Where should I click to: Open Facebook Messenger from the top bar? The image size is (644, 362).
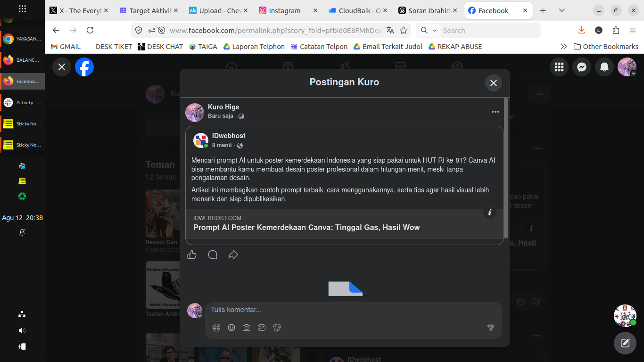pos(582,67)
